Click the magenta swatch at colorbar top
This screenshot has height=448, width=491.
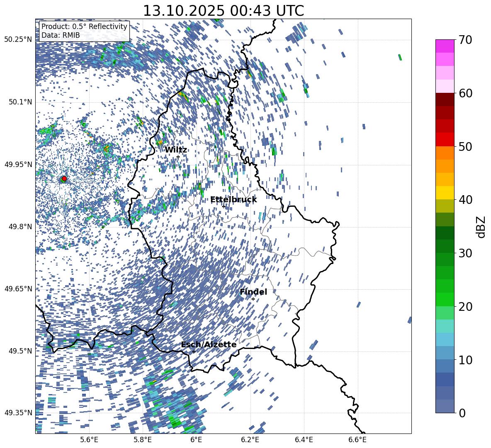(445, 46)
